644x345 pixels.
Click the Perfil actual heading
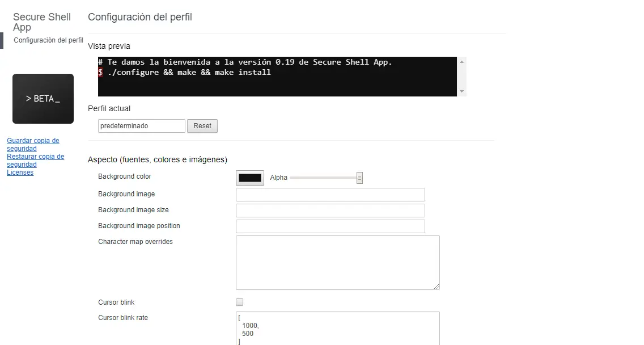109,108
